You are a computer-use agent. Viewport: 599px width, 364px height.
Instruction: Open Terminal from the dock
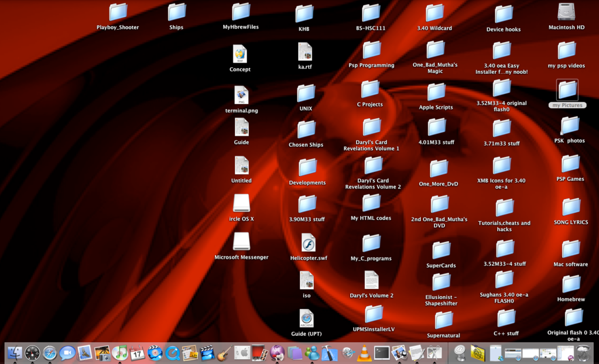382,353
